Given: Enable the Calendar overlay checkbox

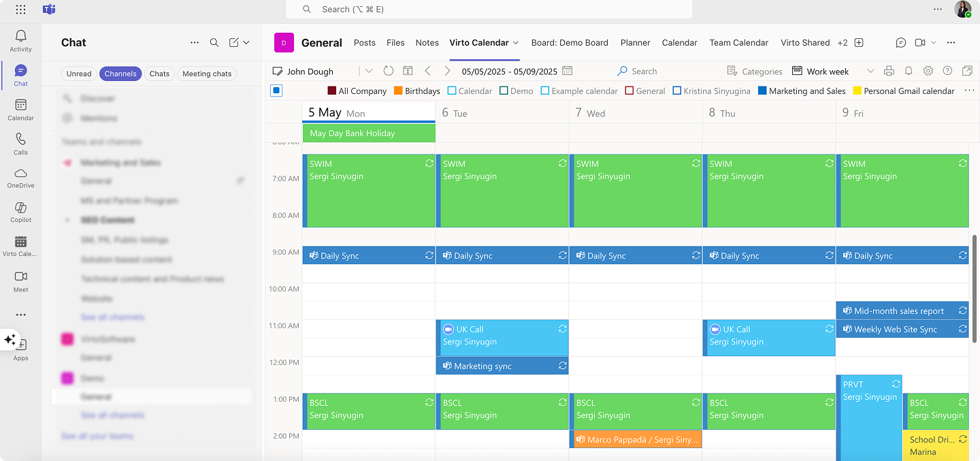Looking at the screenshot, I should pyautogui.click(x=452, y=91).
